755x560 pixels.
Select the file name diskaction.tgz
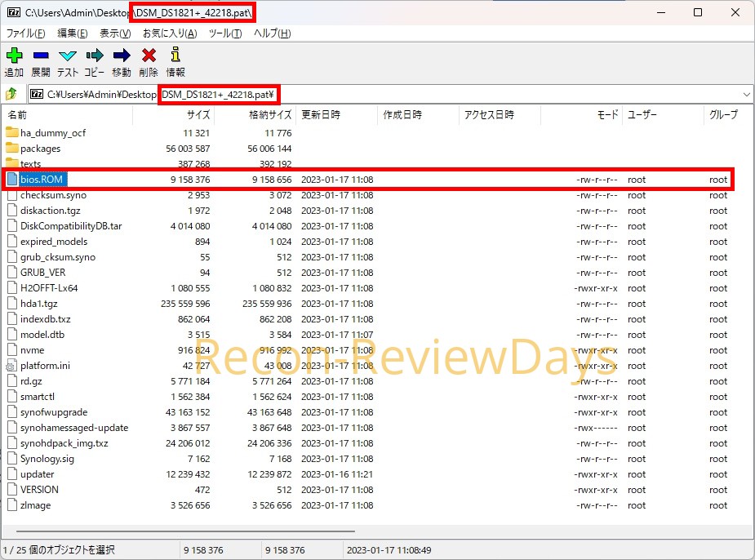(50, 211)
